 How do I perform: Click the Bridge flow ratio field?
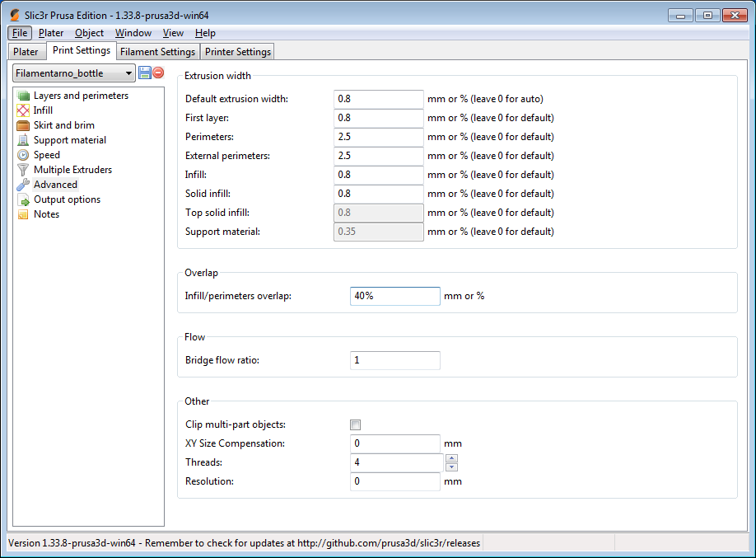pyautogui.click(x=394, y=360)
